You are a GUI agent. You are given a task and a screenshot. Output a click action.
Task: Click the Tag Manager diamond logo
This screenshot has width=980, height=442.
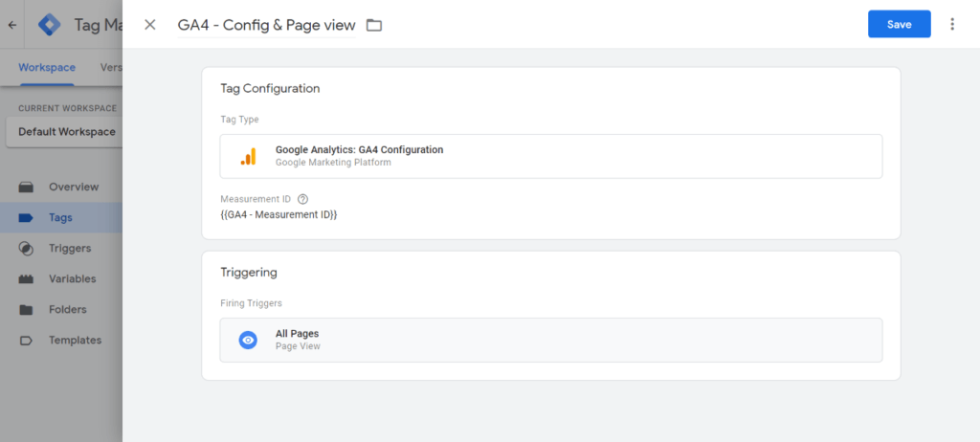(x=50, y=24)
